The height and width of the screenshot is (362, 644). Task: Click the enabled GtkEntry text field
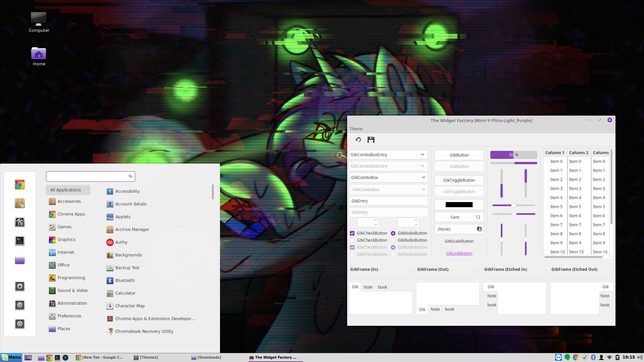tap(388, 201)
